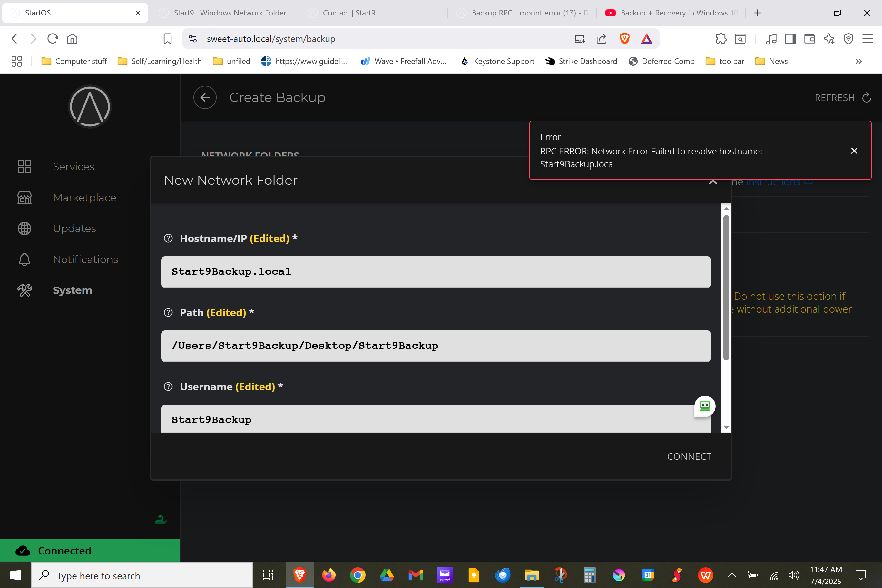Image resolution: width=882 pixels, height=588 pixels.
Task: Go back from Create Backup page
Action: [x=205, y=97]
